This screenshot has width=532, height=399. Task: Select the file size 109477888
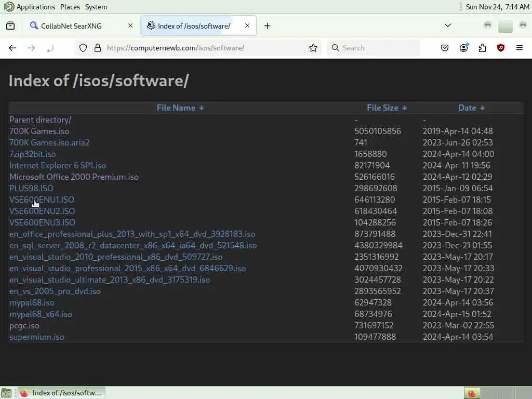pos(375,337)
